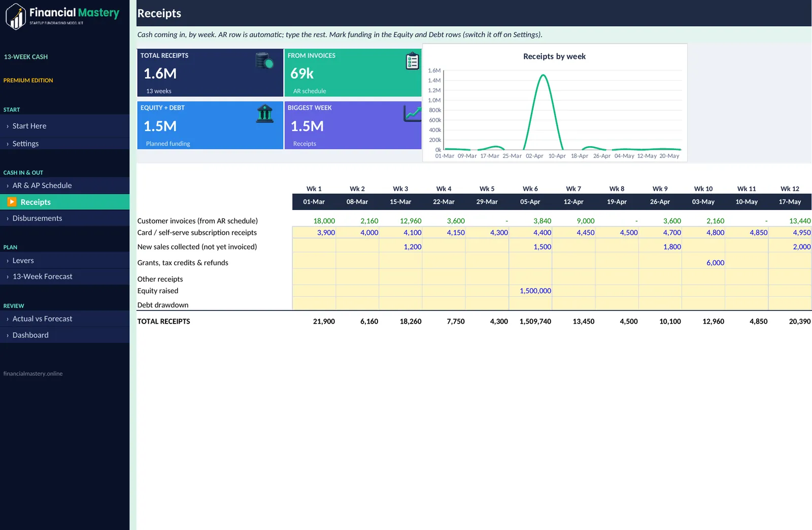Click the Wk 12 column label

tap(790, 189)
